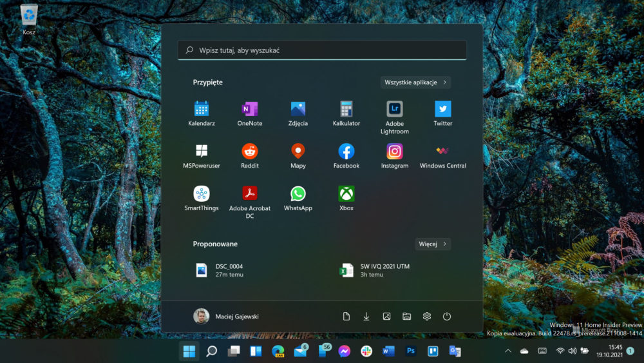The height and width of the screenshot is (363, 644).
Task: Open the Documents folder shortcut icon
Action: pyautogui.click(x=346, y=316)
